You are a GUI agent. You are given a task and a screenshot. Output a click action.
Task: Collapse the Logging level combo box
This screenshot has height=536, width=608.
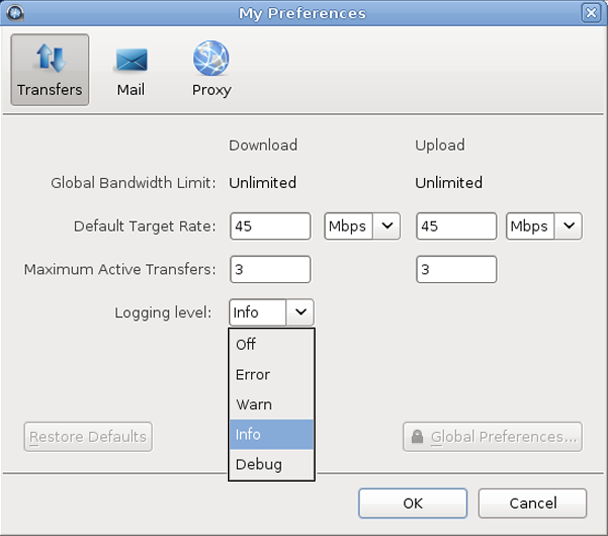300,313
